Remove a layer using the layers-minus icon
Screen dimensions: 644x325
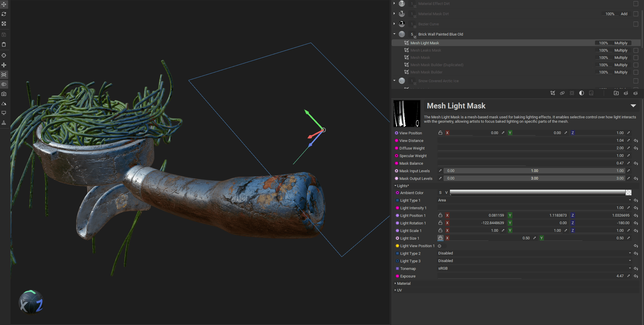tap(636, 93)
